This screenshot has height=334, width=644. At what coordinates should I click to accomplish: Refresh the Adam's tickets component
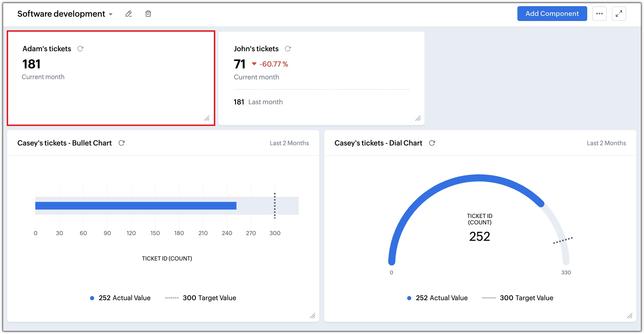pyautogui.click(x=80, y=49)
